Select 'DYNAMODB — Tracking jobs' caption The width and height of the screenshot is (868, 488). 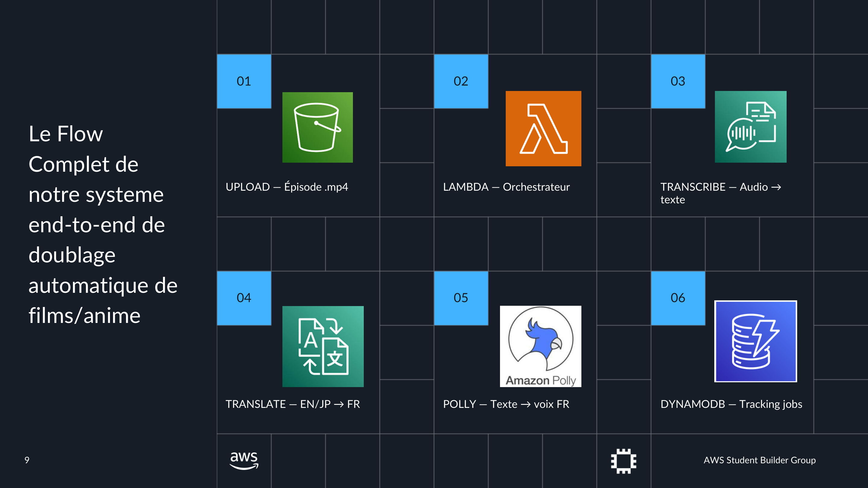(731, 404)
